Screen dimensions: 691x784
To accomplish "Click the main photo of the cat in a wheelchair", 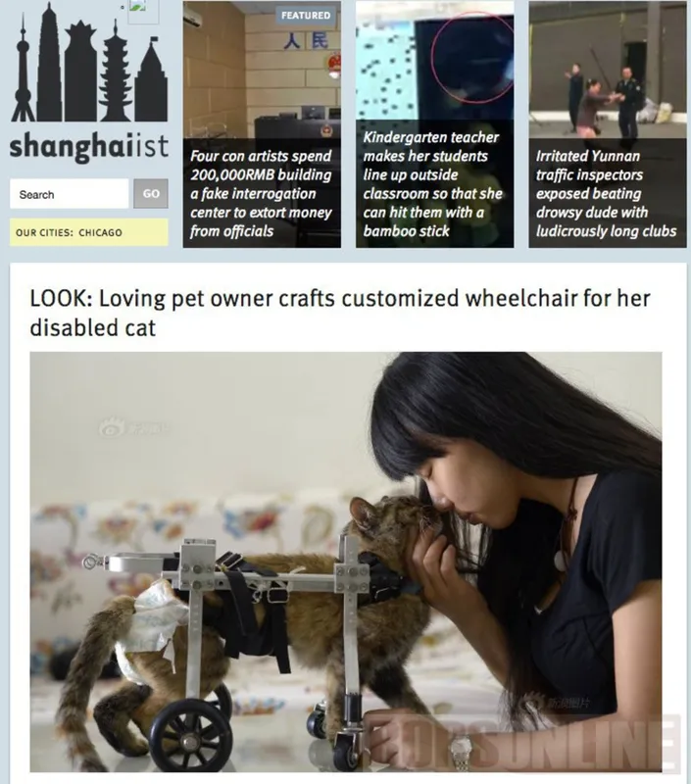I will click(346, 562).
